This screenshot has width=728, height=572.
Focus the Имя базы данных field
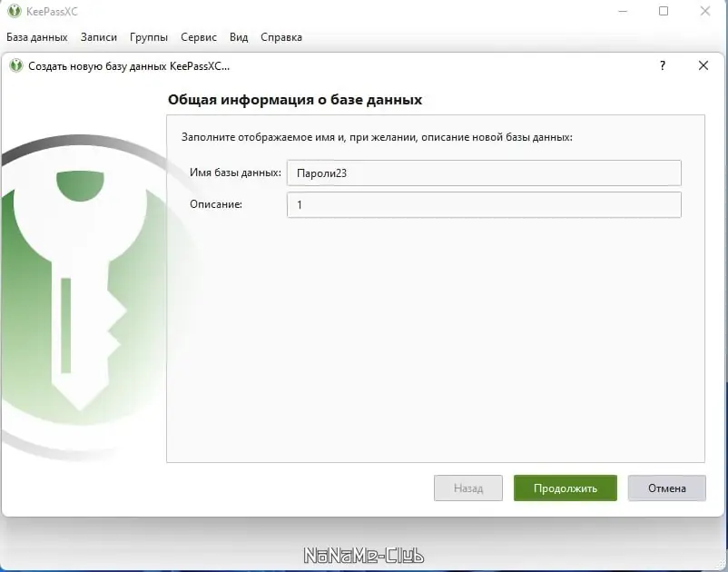[484, 173]
